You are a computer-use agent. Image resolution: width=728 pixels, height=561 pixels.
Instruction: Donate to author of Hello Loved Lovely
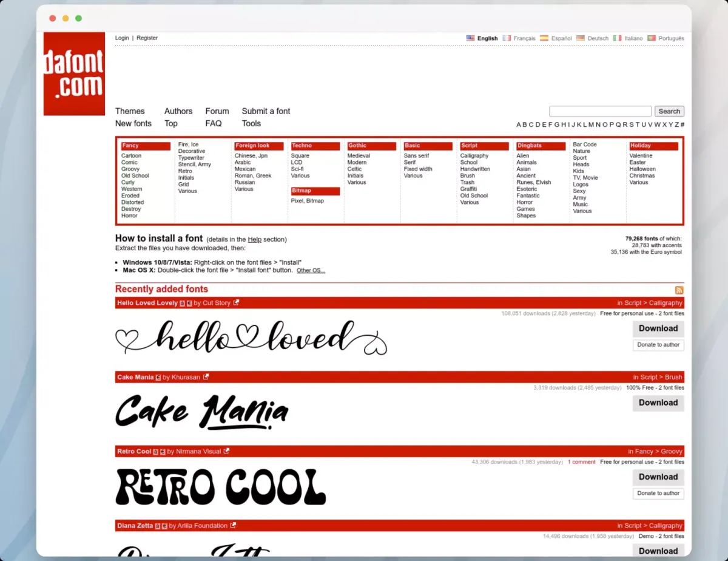(658, 345)
